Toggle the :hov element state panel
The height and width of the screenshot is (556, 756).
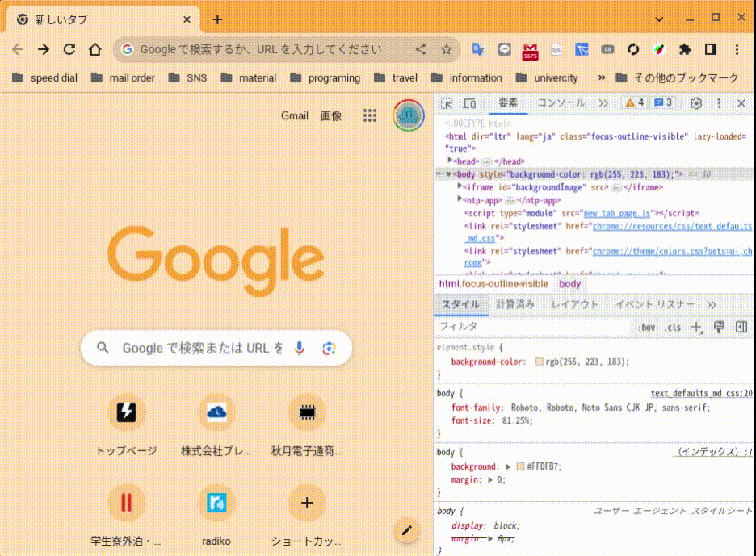pos(646,328)
